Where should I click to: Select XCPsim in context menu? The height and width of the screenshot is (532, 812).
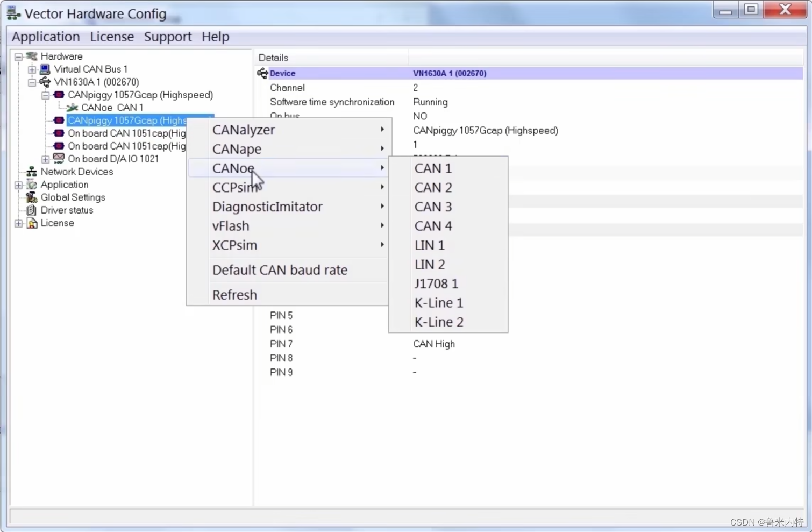[x=288, y=245]
